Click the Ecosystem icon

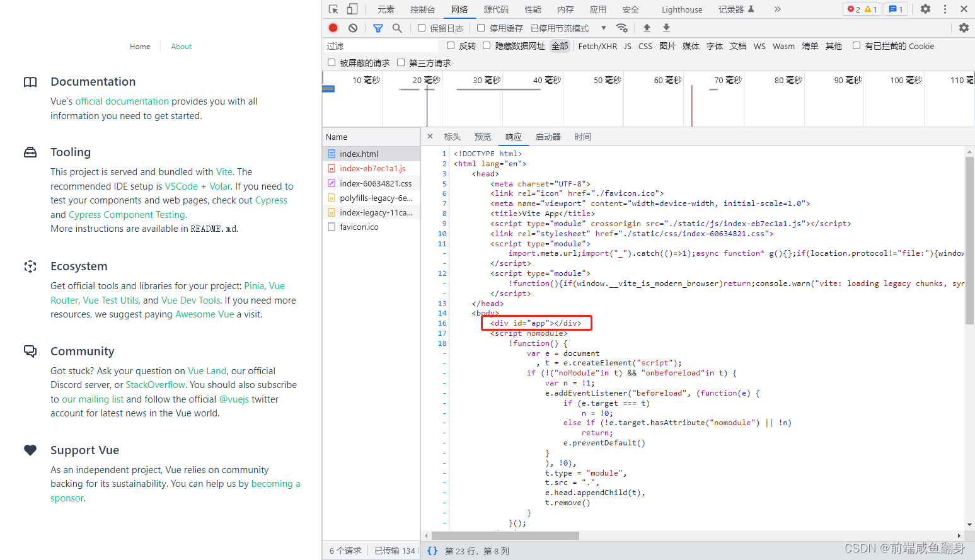coord(30,266)
